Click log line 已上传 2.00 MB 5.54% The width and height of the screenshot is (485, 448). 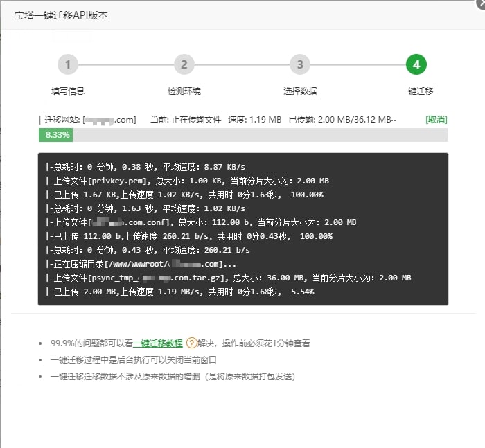[179, 292]
